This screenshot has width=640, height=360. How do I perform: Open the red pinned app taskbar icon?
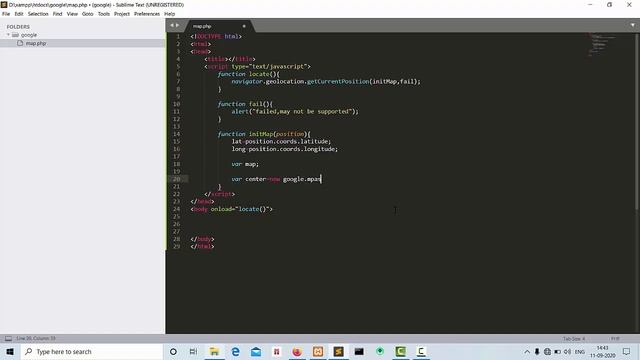pos(277,351)
